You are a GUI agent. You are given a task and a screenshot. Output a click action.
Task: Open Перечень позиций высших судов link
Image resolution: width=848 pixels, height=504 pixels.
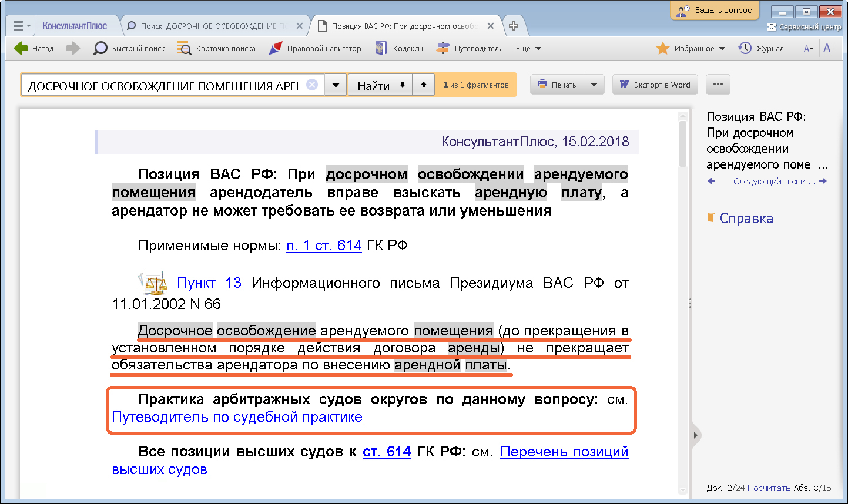point(370,461)
